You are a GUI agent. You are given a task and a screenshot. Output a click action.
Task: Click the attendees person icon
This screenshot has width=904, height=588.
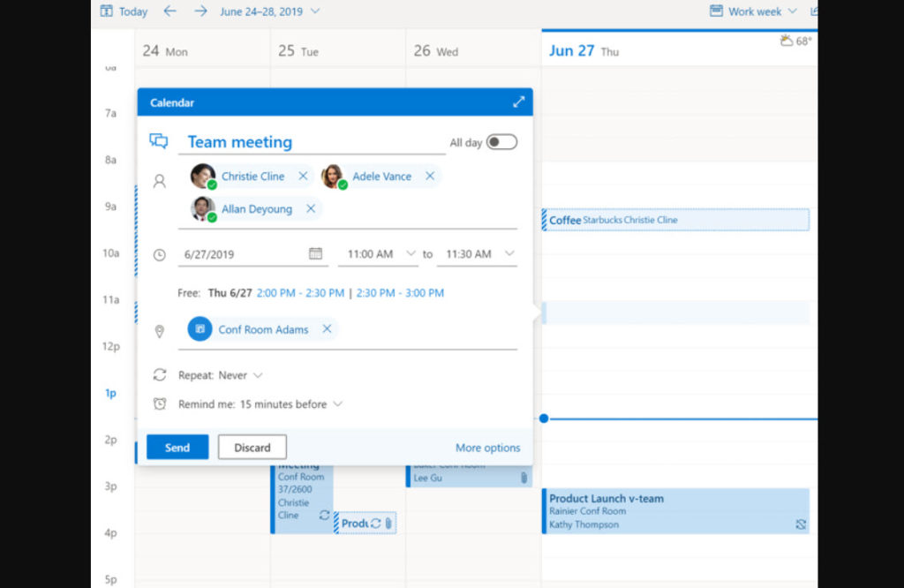tap(159, 181)
